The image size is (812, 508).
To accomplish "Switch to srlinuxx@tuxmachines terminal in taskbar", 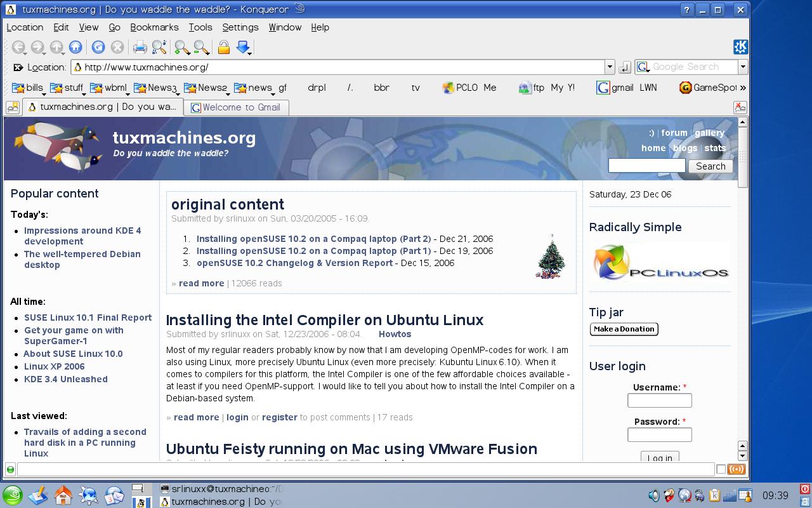I will click(x=220, y=489).
